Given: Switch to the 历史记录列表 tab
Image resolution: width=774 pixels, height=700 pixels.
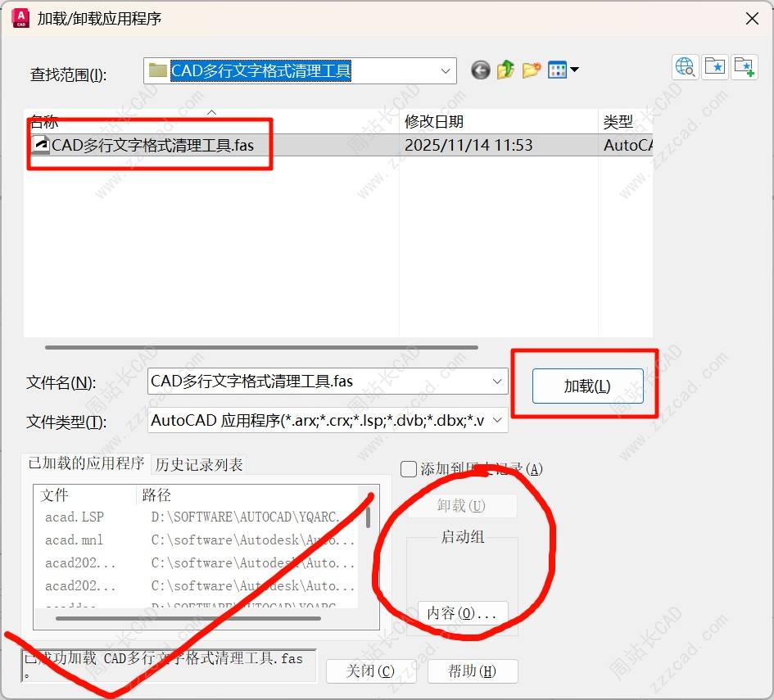Looking at the screenshot, I should pos(199,464).
